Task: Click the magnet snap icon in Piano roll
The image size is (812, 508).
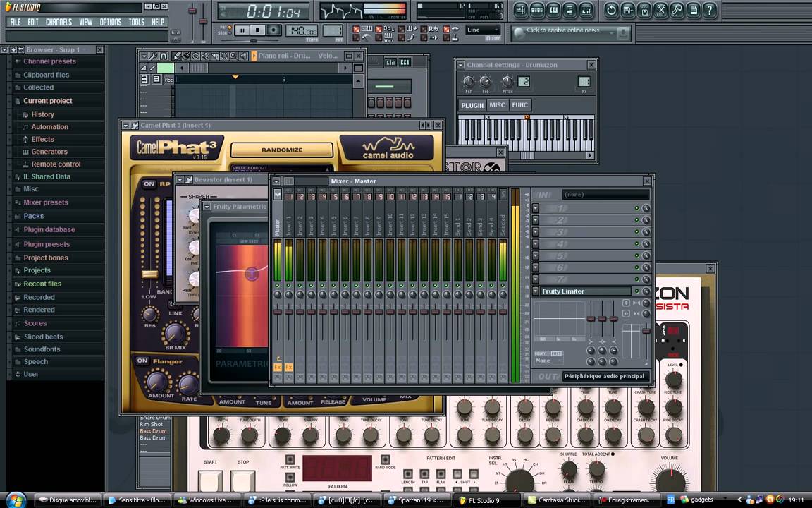Action: 164,56
